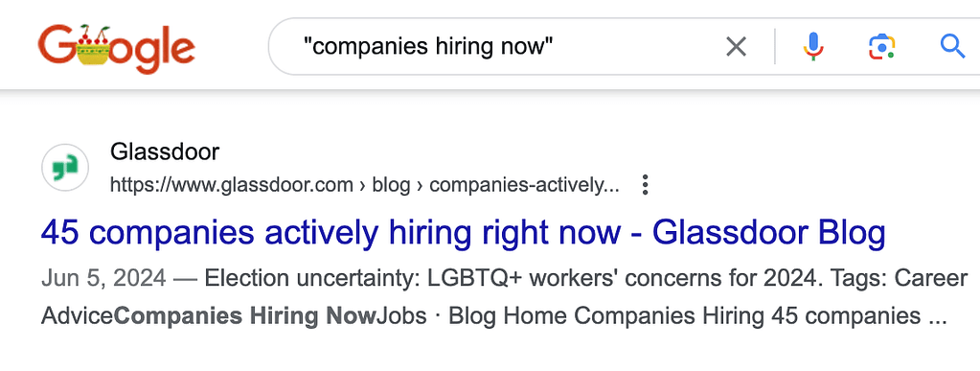The width and height of the screenshot is (980, 371).
Task: Click the Glassdoor favicon
Action: pyautogui.click(x=65, y=168)
